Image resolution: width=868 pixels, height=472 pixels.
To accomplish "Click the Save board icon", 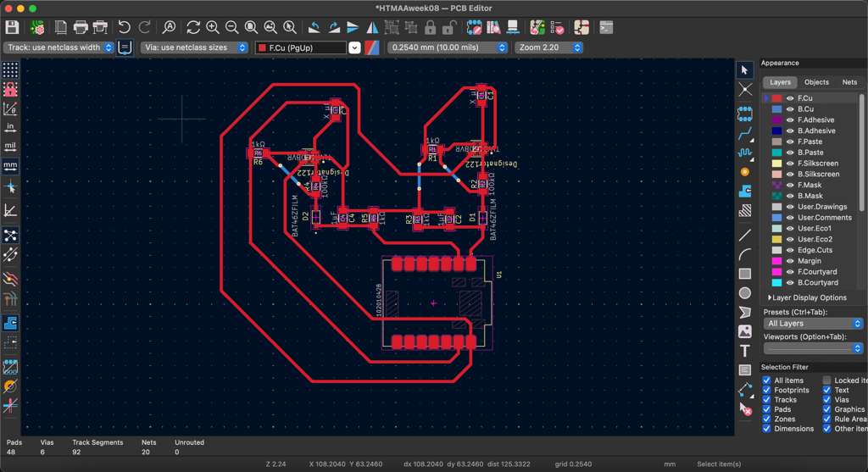I will [x=12, y=28].
